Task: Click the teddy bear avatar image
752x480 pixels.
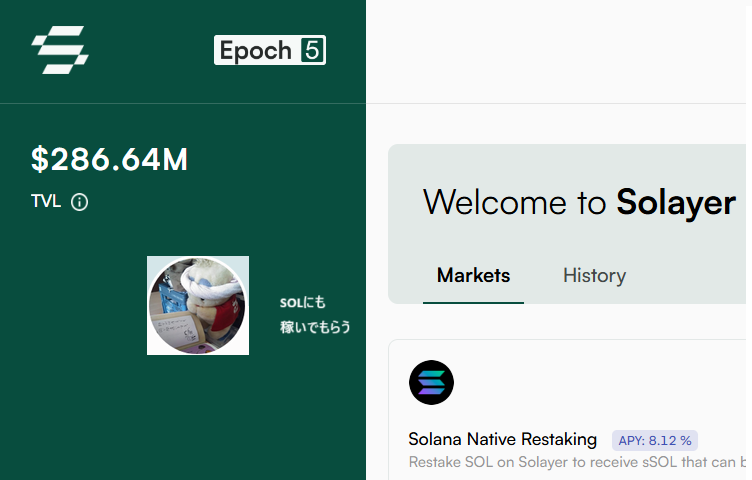Action: point(198,305)
